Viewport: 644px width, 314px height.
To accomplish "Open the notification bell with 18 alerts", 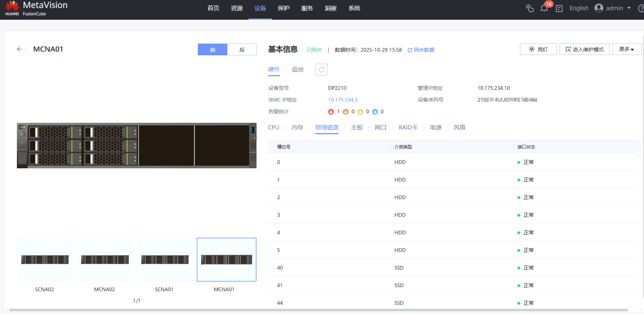I will [544, 8].
